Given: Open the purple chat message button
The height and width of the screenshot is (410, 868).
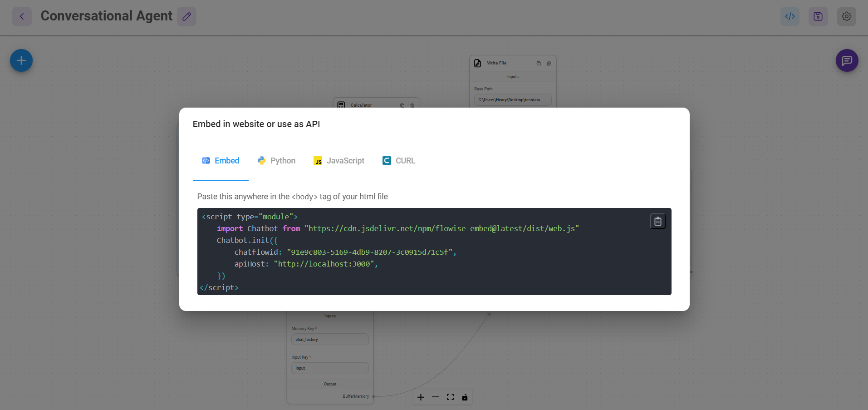Looking at the screenshot, I should point(847,60).
